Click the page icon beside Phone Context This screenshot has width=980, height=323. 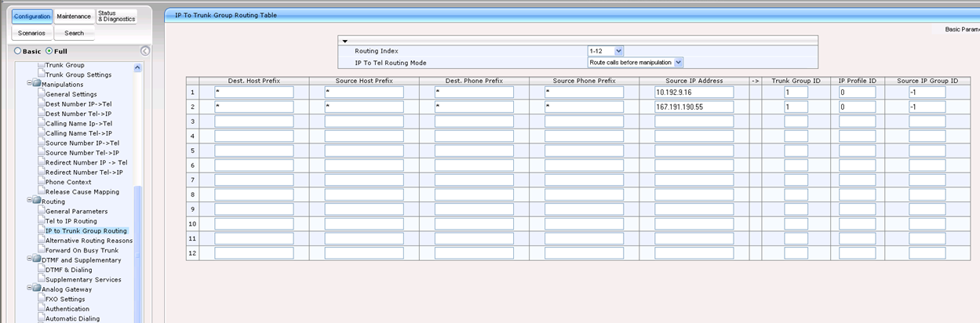[41, 182]
